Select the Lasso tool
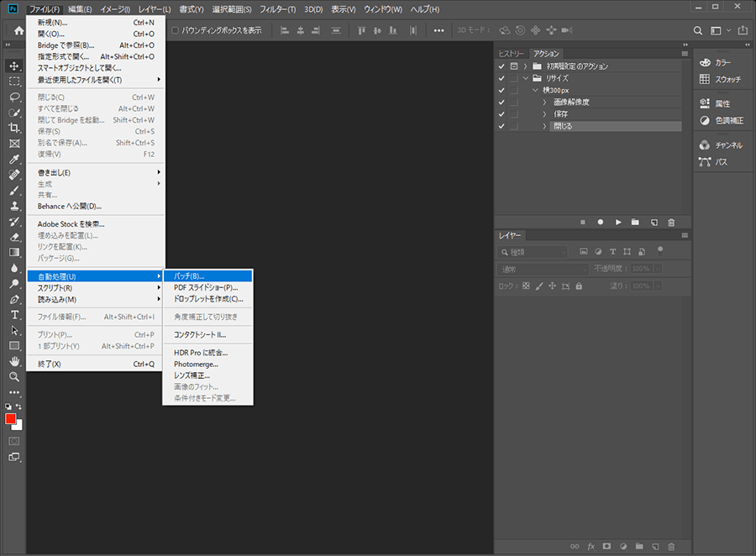756x556 pixels. [14, 97]
